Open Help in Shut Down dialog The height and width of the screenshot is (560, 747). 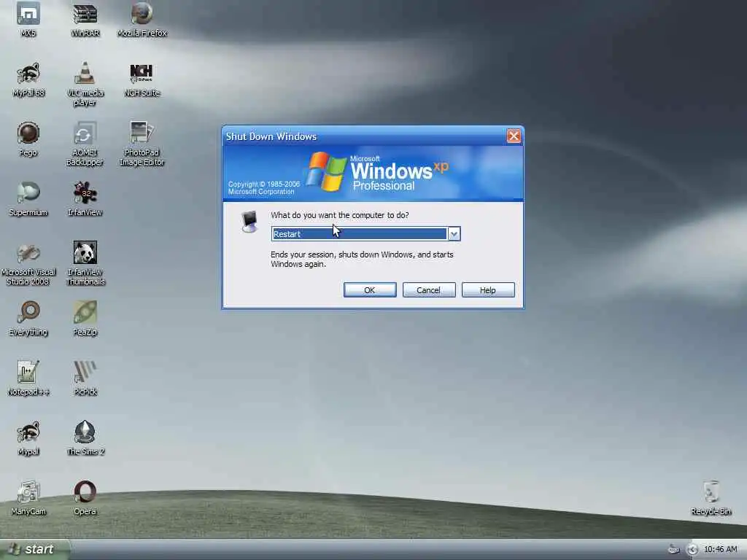[x=488, y=290]
